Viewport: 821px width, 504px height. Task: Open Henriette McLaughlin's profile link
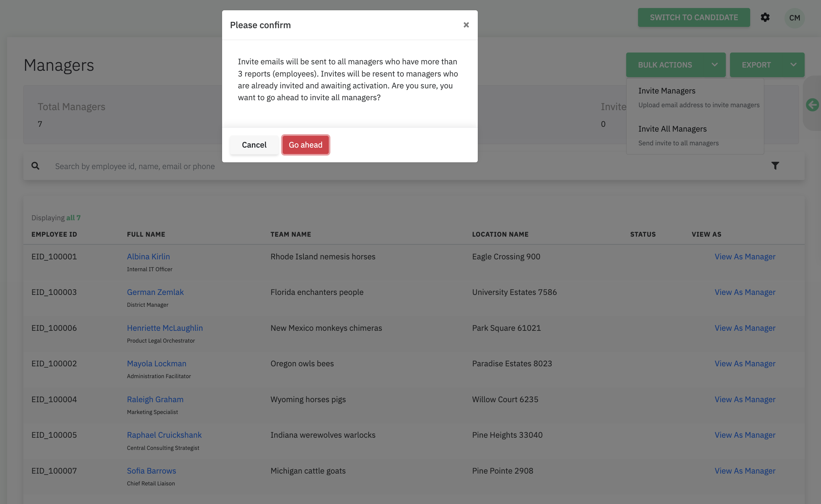164,328
